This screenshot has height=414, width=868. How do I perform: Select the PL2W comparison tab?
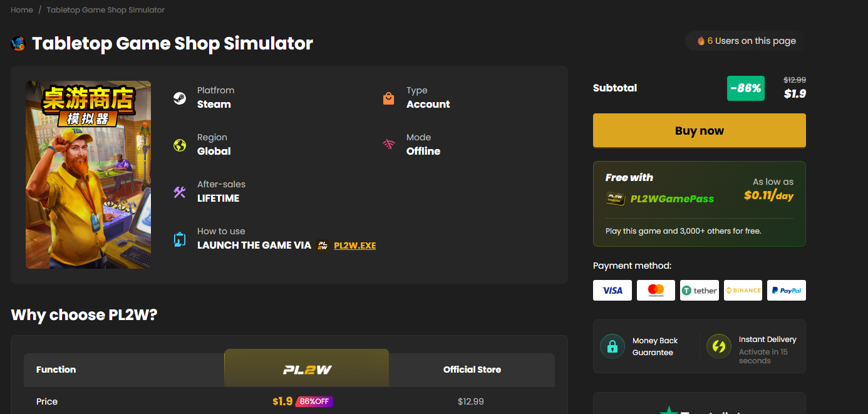coord(306,368)
